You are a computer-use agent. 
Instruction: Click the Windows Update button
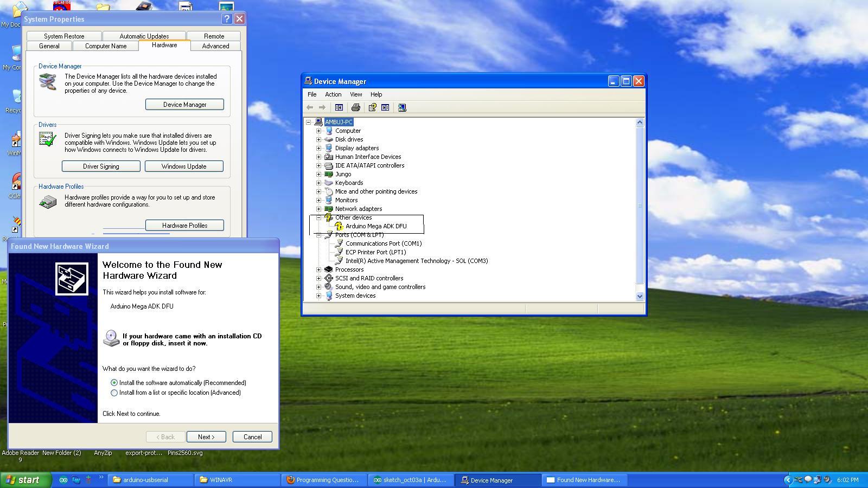tap(184, 166)
